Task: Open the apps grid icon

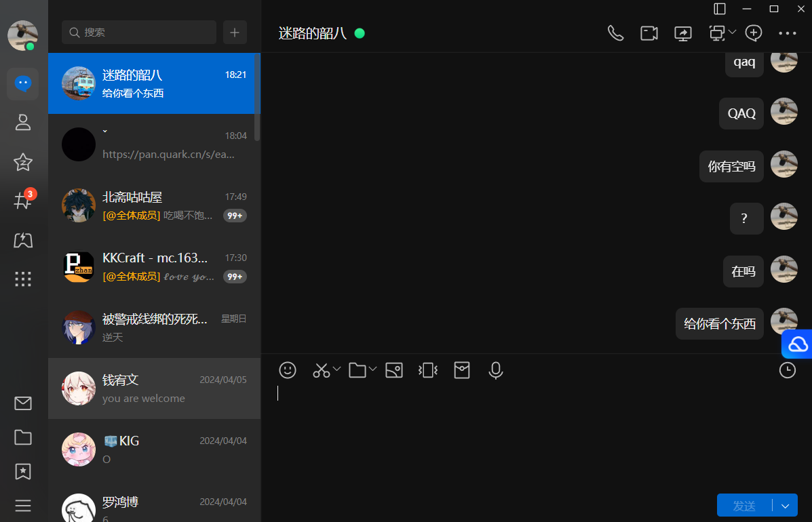Action: coord(23,279)
